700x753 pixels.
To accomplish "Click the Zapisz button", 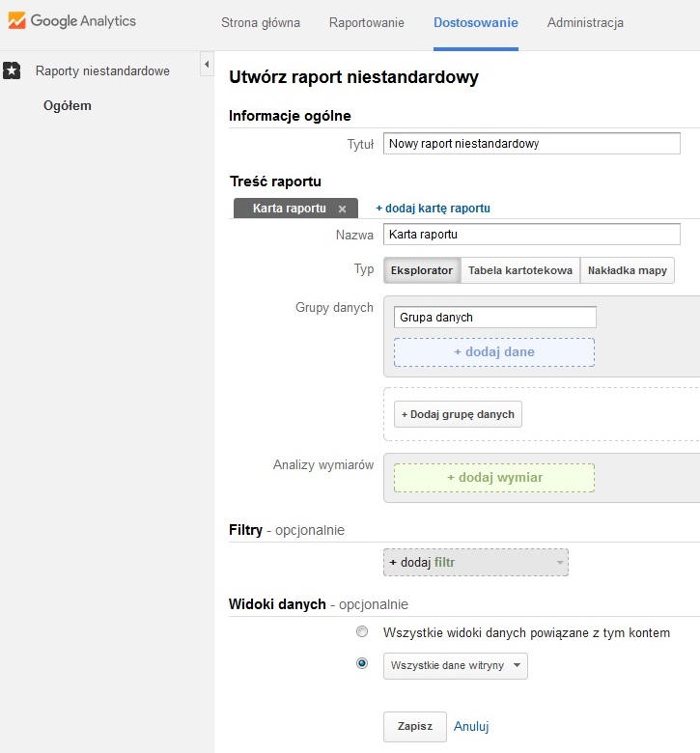I will pos(415,727).
